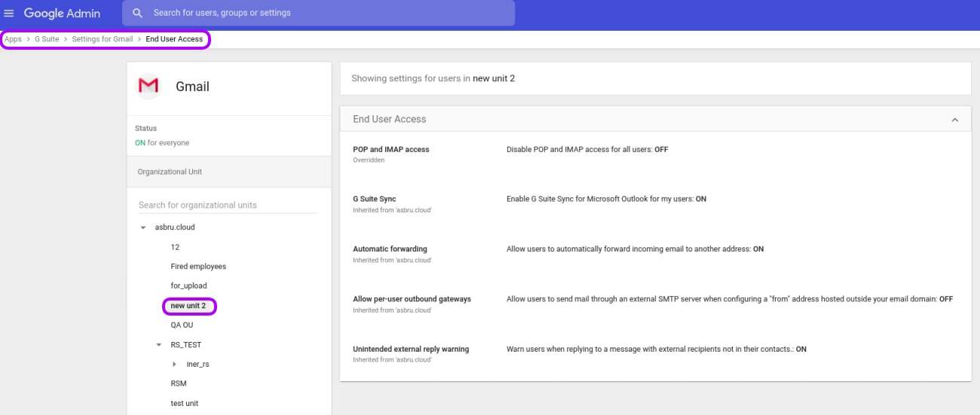Click ON for everyone status
The image size is (980, 415).
click(162, 143)
